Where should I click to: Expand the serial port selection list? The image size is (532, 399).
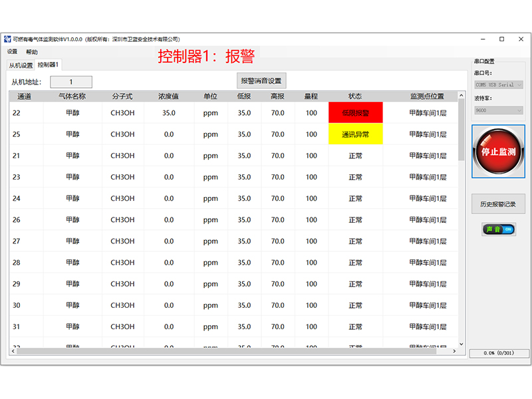pos(520,83)
